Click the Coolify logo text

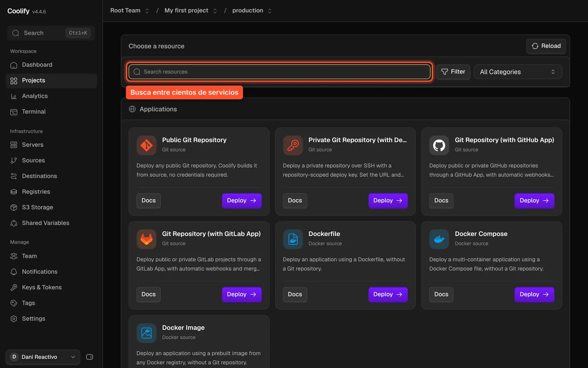point(18,11)
